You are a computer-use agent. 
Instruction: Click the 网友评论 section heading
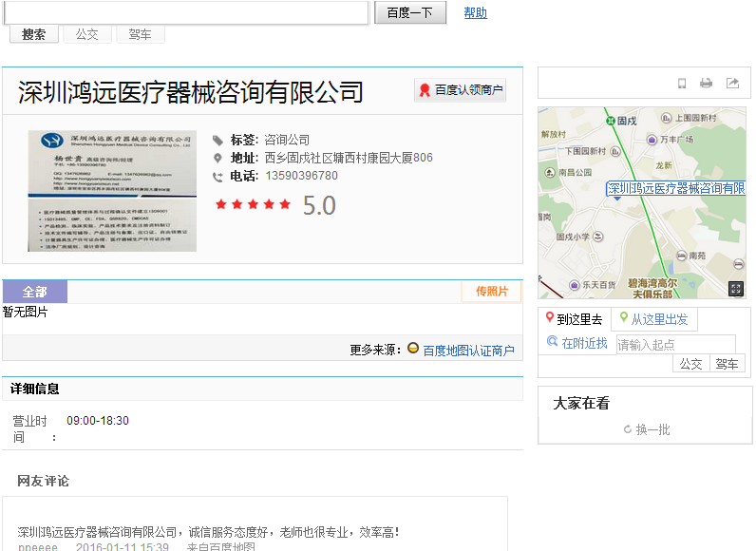click(x=44, y=481)
